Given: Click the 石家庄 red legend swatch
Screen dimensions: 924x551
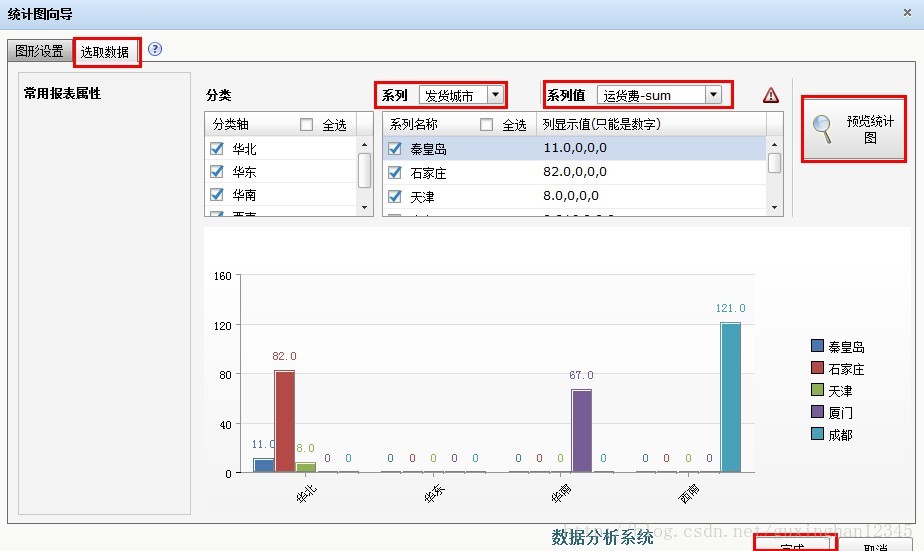Looking at the screenshot, I should 817,368.
